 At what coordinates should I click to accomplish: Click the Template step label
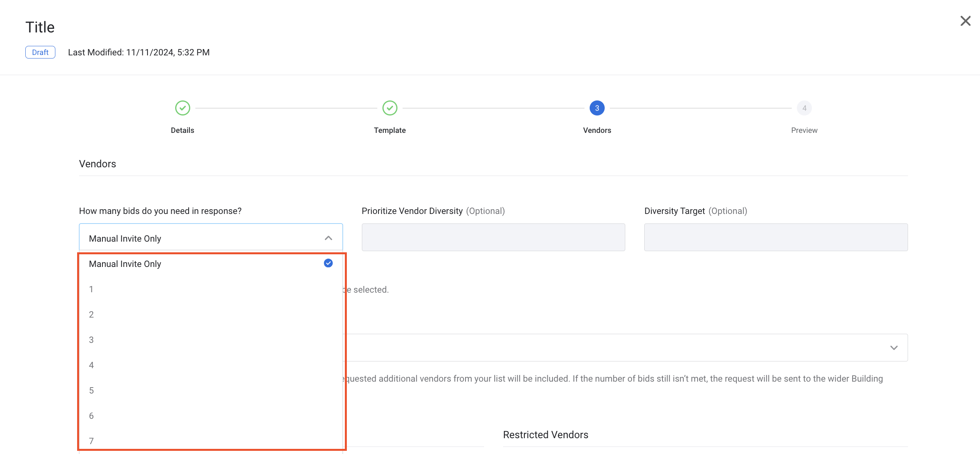click(x=390, y=130)
